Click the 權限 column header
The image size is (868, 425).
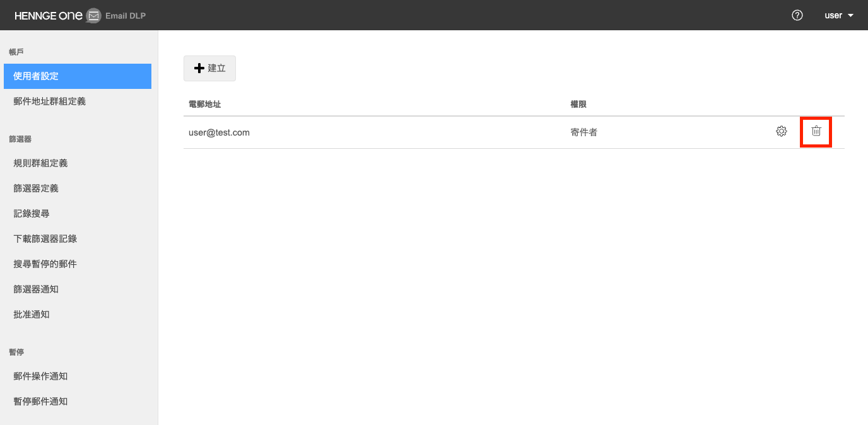coord(578,104)
